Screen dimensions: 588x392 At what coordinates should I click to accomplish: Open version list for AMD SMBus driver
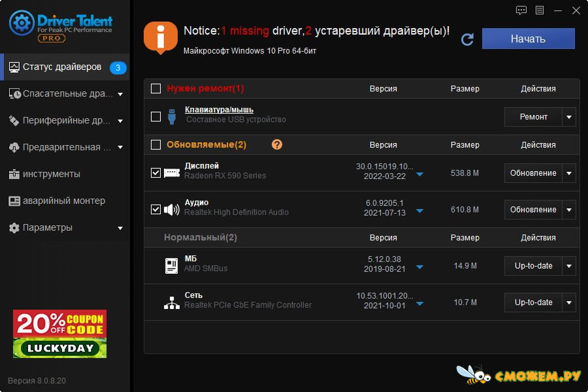coord(420,267)
